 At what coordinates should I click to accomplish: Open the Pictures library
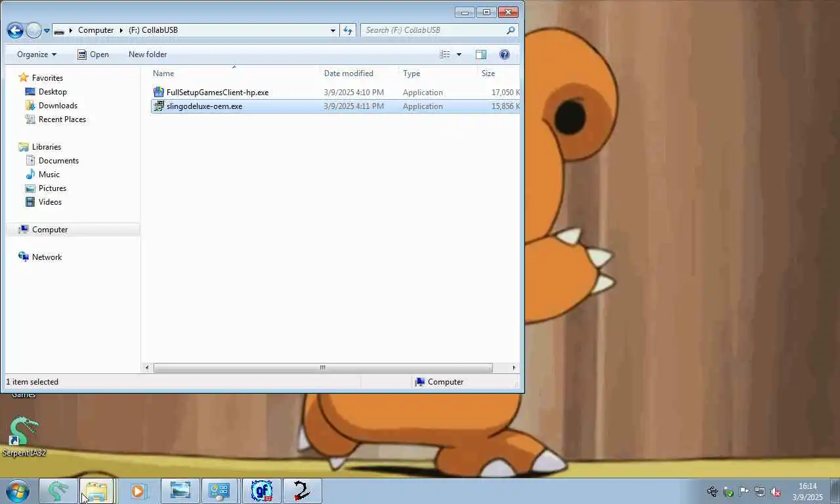click(x=52, y=188)
